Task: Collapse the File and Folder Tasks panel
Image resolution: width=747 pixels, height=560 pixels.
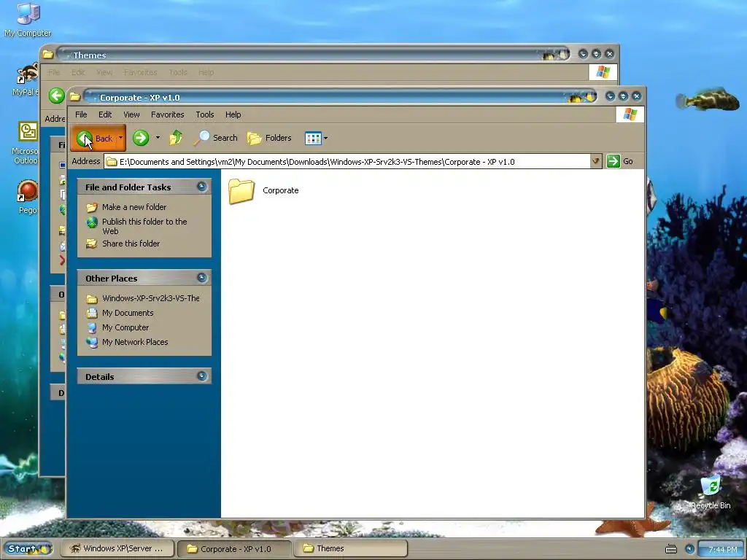Action: point(202,187)
